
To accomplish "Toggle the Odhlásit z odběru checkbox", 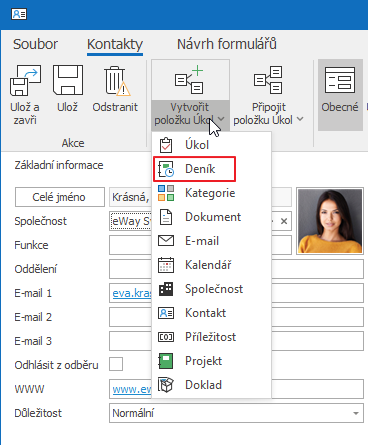I will (x=116, y=364).
